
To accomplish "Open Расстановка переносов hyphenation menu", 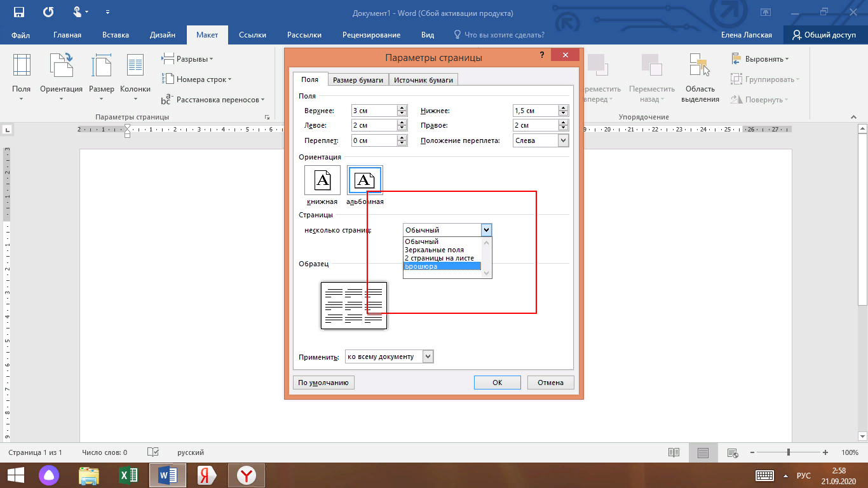I will pos(213,100).
